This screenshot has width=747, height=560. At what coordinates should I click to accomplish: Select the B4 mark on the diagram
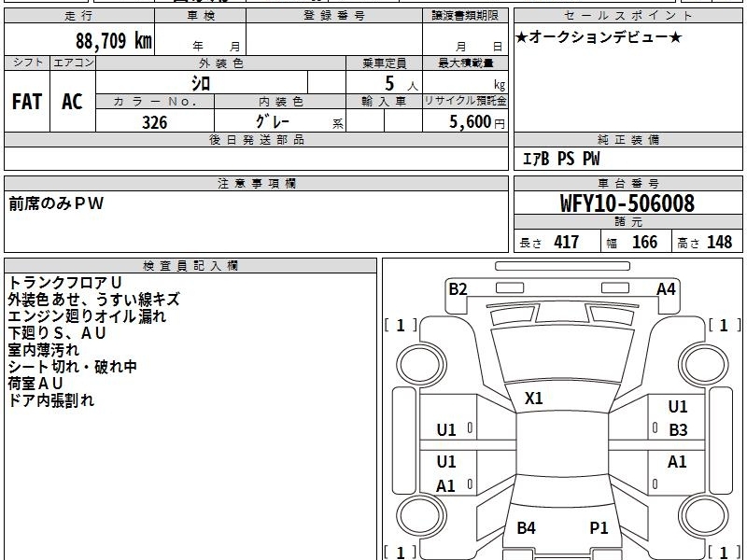[526, 527]
